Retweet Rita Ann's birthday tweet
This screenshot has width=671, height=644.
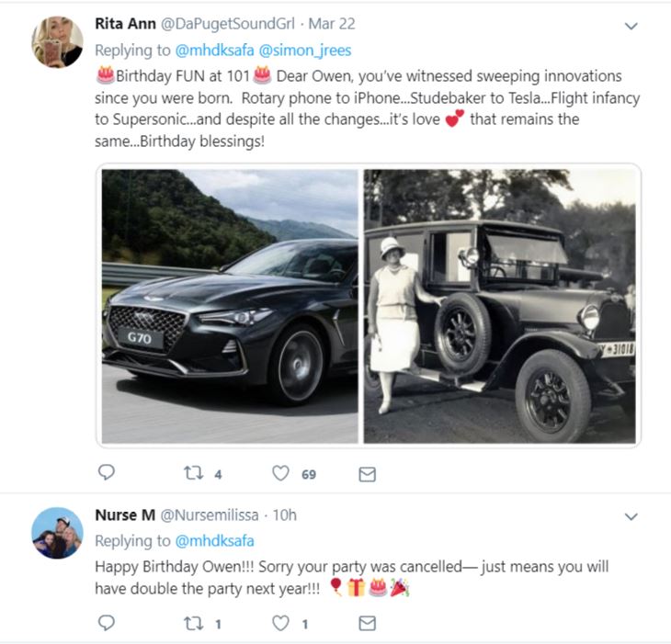[x=193, y=473]
